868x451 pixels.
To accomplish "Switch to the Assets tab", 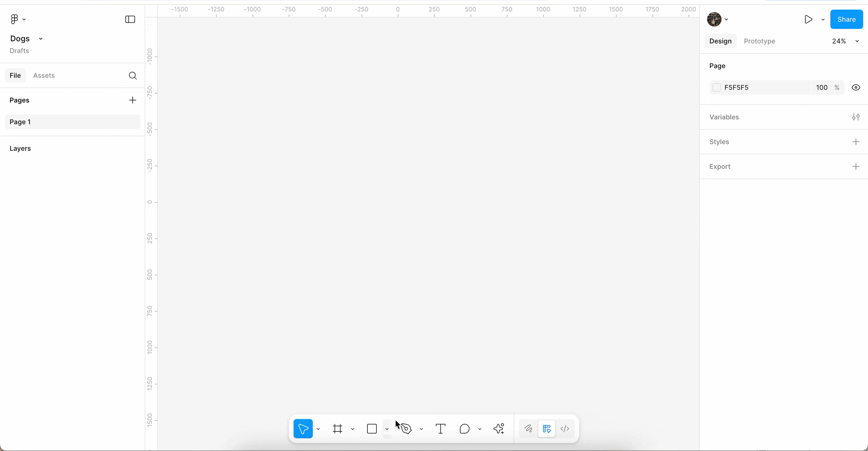I will 44,75.
